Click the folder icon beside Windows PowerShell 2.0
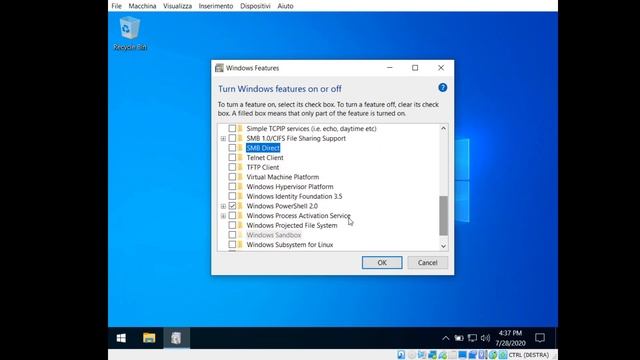The image size is (640, 360). [240, 206]
